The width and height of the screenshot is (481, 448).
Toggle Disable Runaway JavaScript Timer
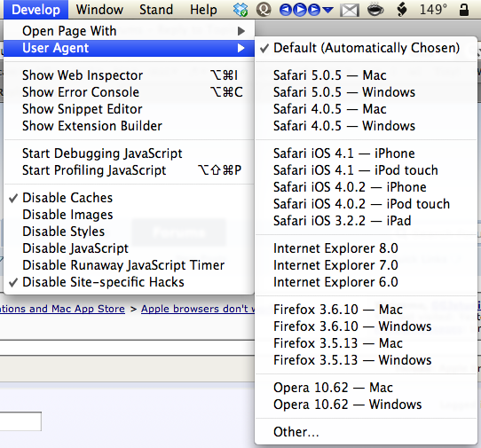129,265
